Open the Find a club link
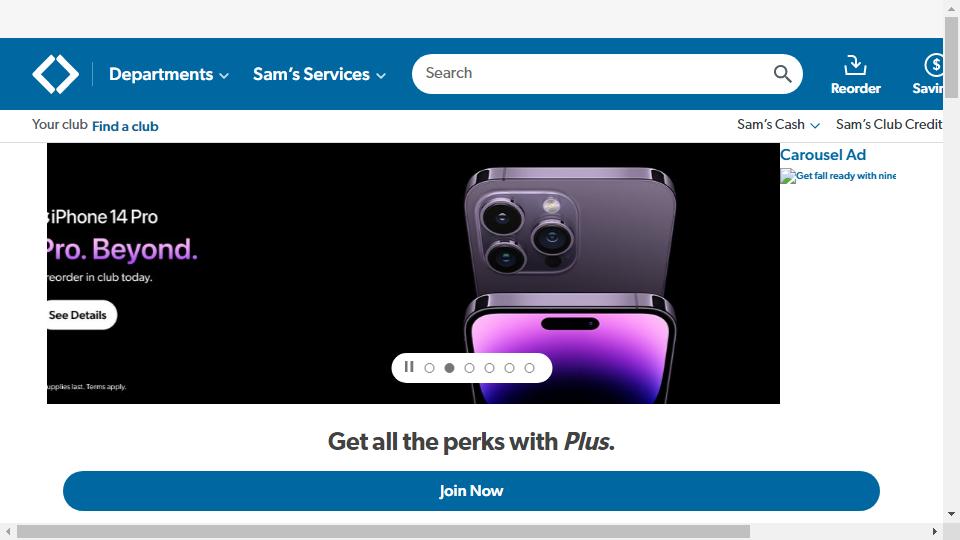This screenshot has width=960, height=540. point(125,126)
